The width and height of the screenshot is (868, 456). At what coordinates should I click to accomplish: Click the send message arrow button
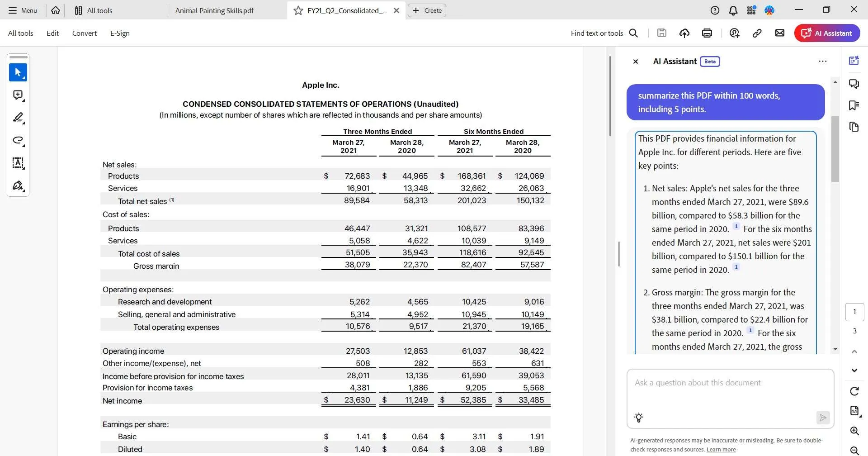[x=823, y=418]
